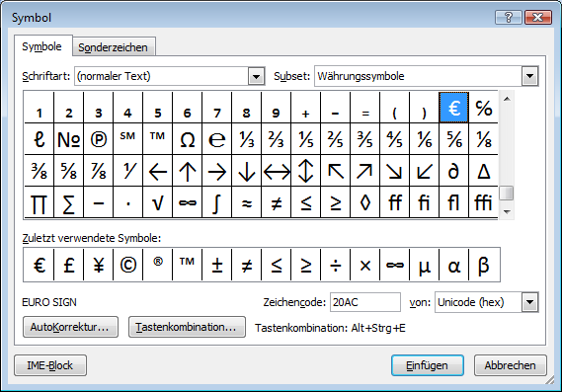Select the division ÷ recently used symbol
Viewport: 562px width, 392px height.
(x=336, y=265)
